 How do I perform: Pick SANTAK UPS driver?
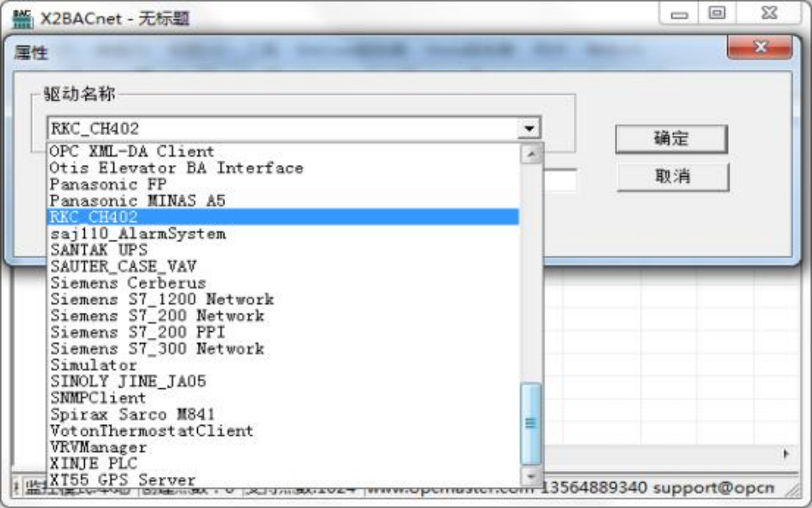click(x=284, y=250)
